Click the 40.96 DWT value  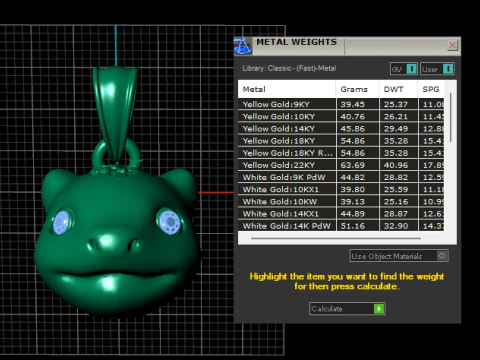tap(396, 165)
